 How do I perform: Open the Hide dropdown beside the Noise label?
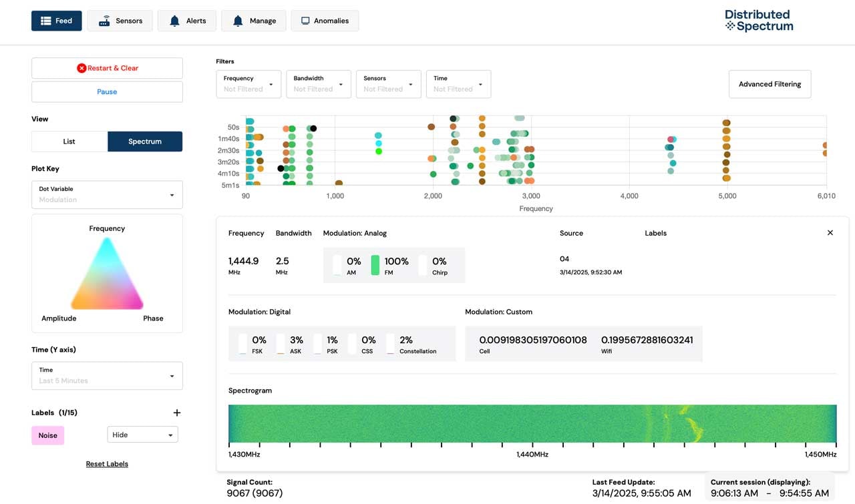click(x=142, y=434)
